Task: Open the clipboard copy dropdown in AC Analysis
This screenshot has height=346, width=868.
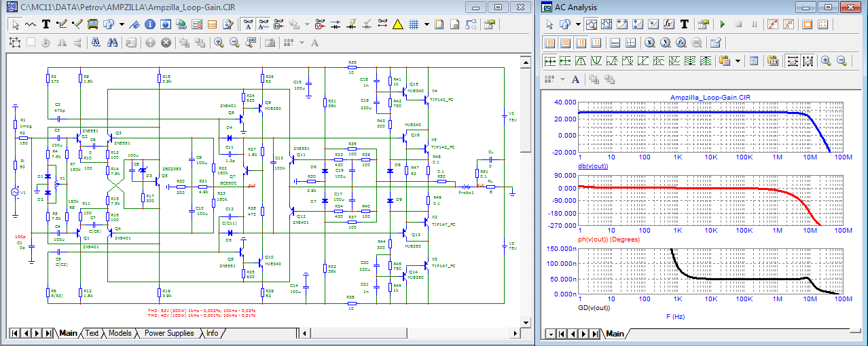Action: tap(738, 60)
